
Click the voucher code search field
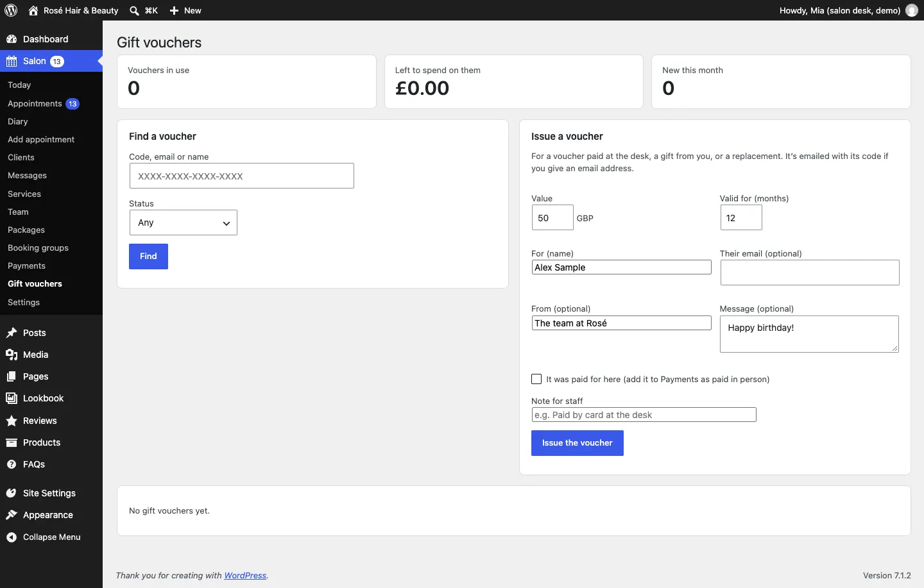click(x=241, y=176)
